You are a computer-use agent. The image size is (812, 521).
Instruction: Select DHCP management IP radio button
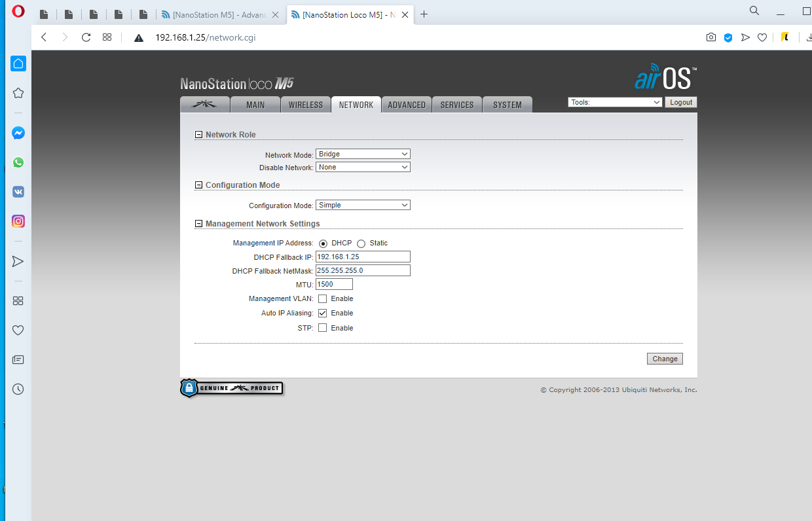coord(323,243)
